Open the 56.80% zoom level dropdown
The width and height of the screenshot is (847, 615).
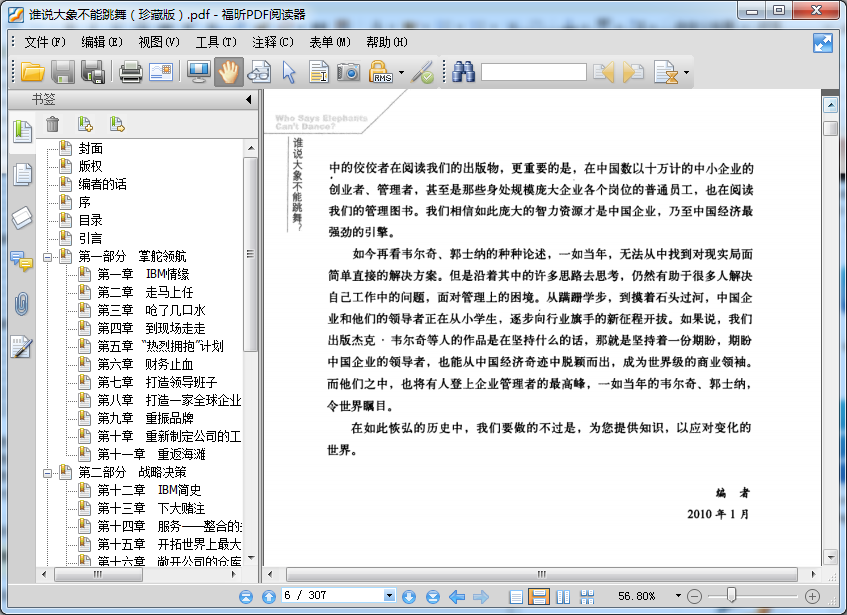(x=678, y=596)
